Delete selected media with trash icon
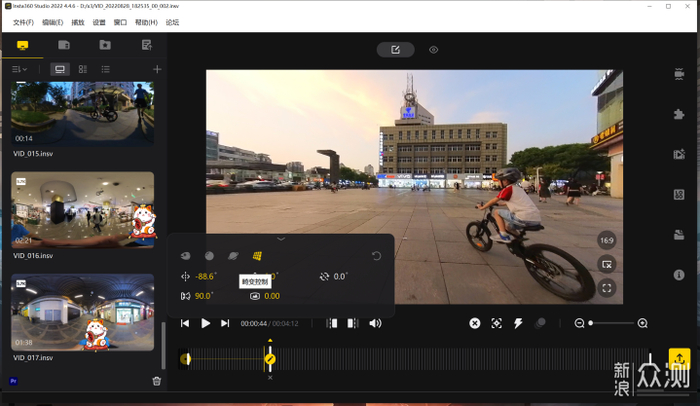This screenshot has height=406, width=700. (x=156, y=381)
